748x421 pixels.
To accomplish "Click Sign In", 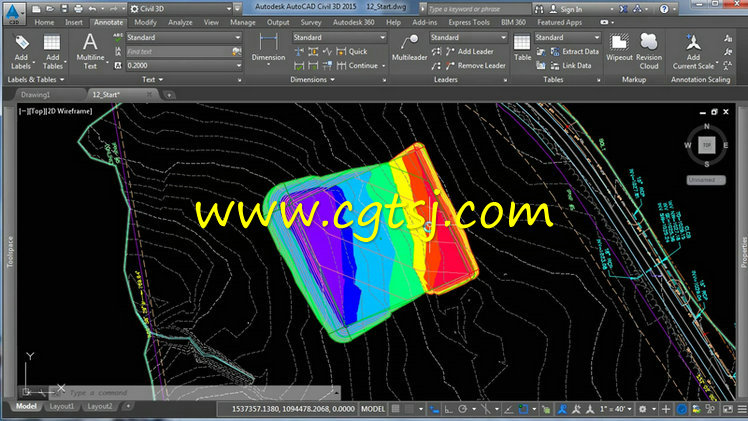I will click(566, 9).
